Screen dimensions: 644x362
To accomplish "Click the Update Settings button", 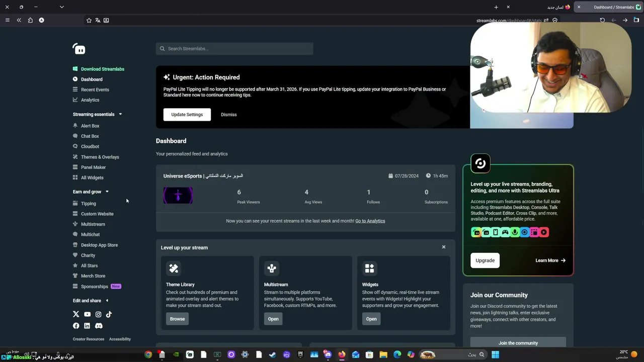I will click(x=187, y=115).
